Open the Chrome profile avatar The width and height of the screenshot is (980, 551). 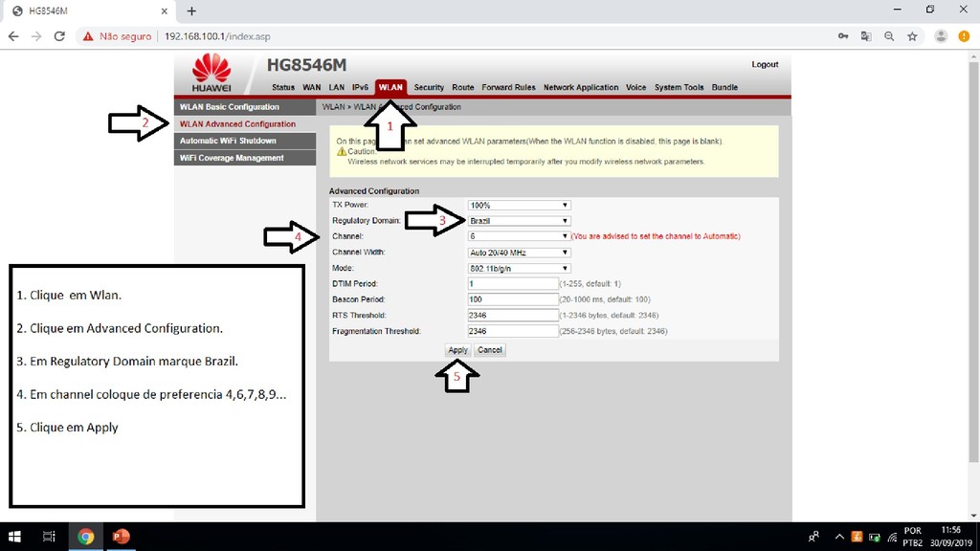pyautogui.click(x=941, y=36)
